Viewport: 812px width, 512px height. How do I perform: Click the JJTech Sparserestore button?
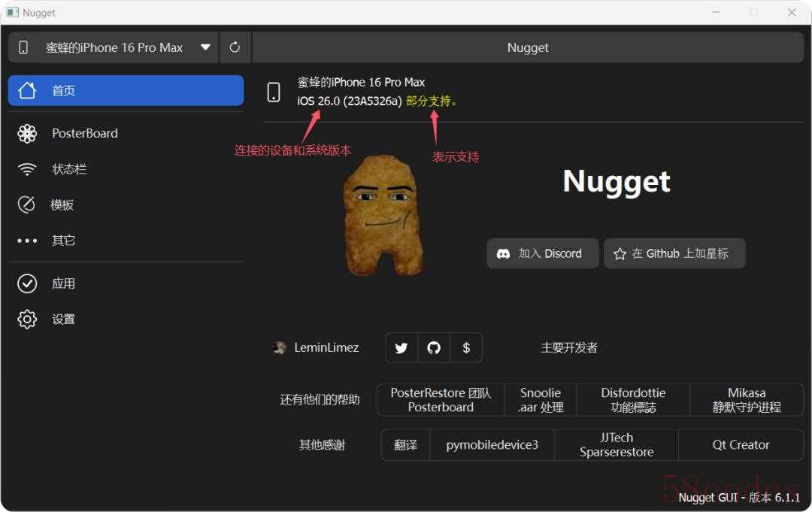click(617, 444)
